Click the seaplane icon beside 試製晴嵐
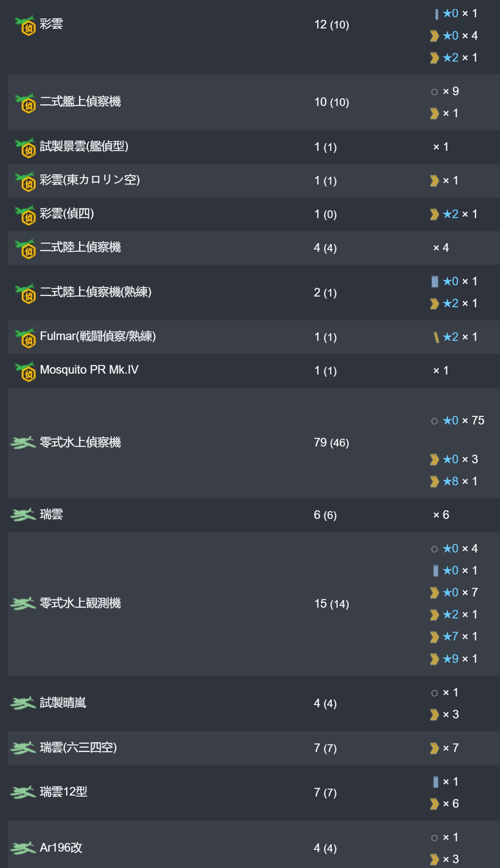The image size is (500, 868). click(x=23, y=703)
